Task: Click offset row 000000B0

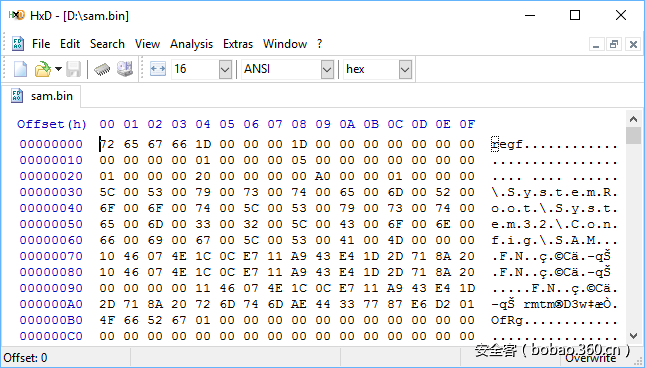Action: point(51,320)
